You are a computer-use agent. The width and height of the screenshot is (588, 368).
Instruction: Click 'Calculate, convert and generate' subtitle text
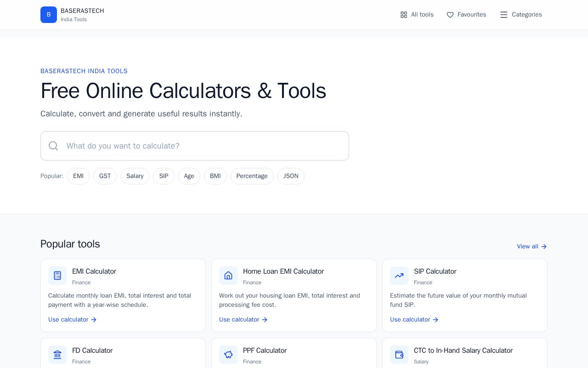click(141, 114)
